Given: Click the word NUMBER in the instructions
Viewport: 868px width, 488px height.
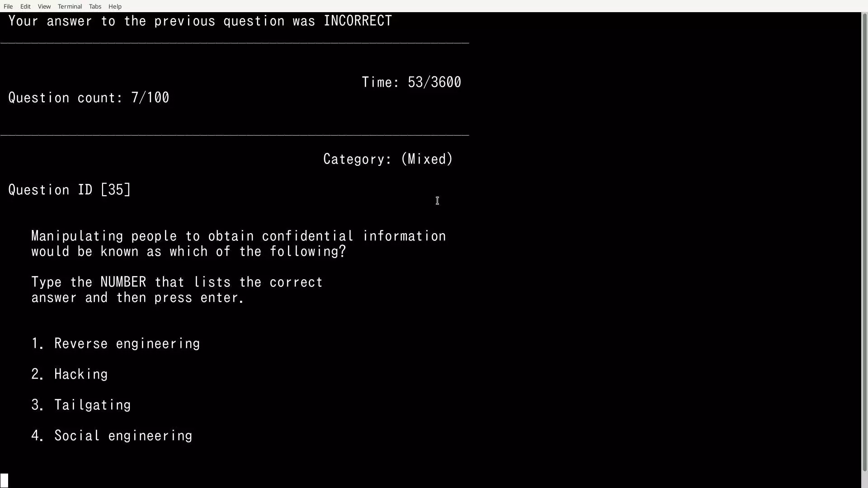Looking at the screenshot, I should point(123,282).
